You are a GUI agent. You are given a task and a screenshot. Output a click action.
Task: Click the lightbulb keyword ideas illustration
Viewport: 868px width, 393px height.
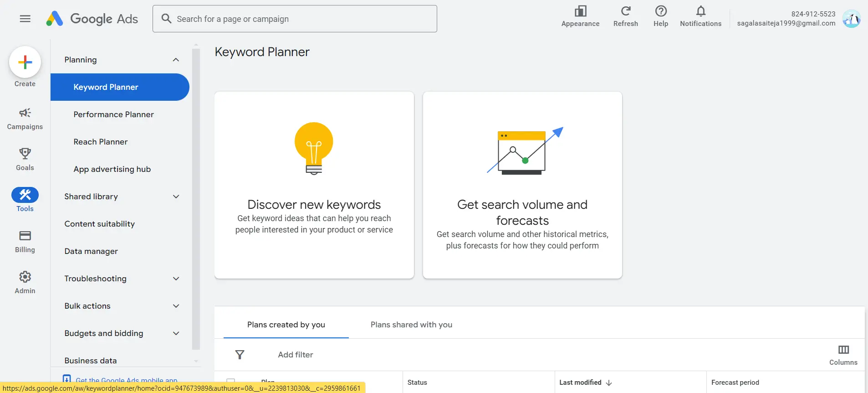pos(314,149)
